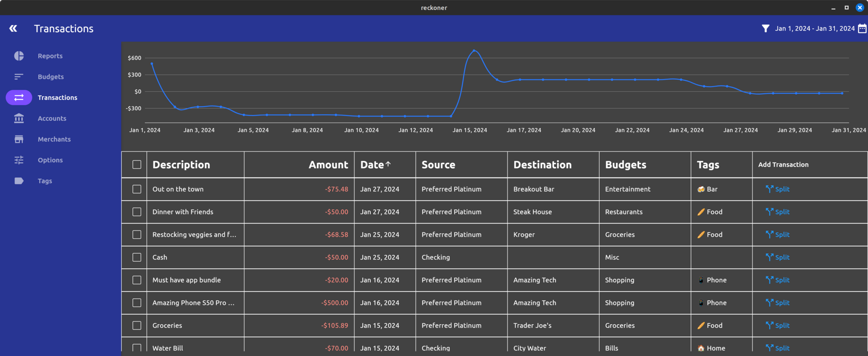Screen dimensions: 868x356
Task: Go to the Reports page
Action: coord(50,56)
